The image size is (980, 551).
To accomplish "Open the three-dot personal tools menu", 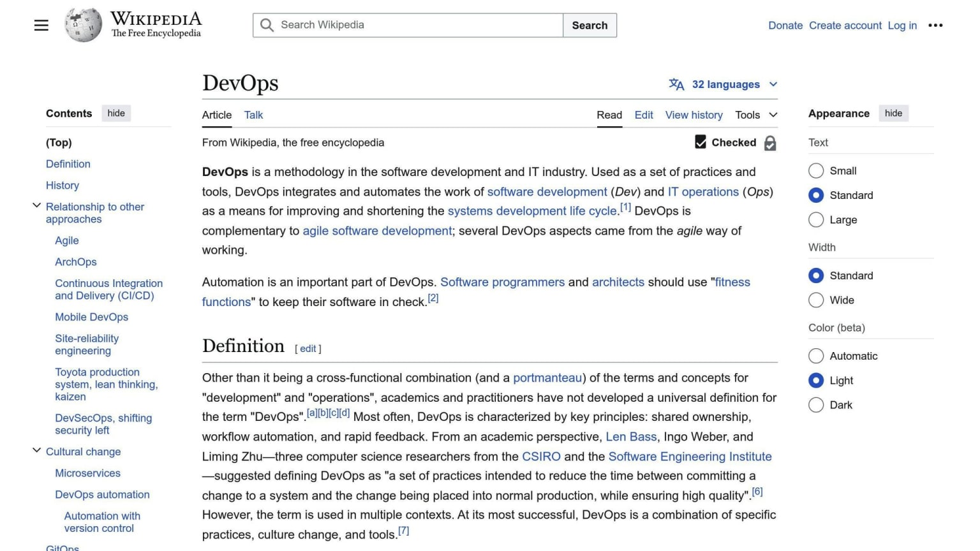I will pyautogui.click(x=935, y=26).
